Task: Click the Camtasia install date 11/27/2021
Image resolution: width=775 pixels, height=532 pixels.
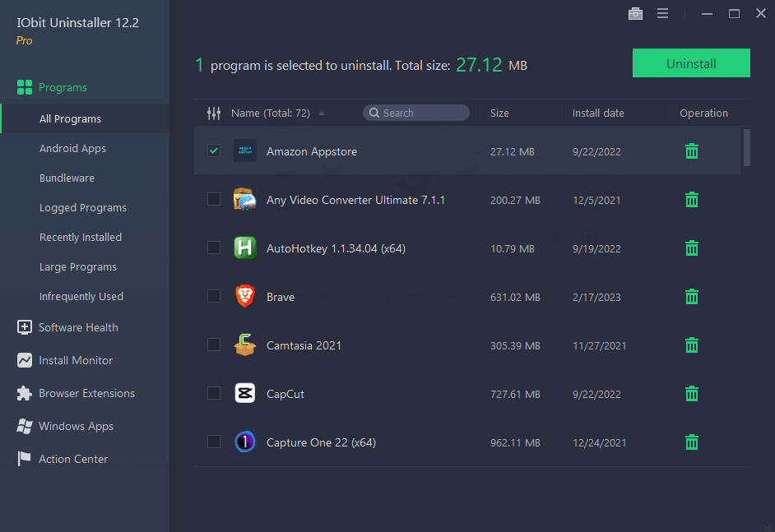Action: 599,346
